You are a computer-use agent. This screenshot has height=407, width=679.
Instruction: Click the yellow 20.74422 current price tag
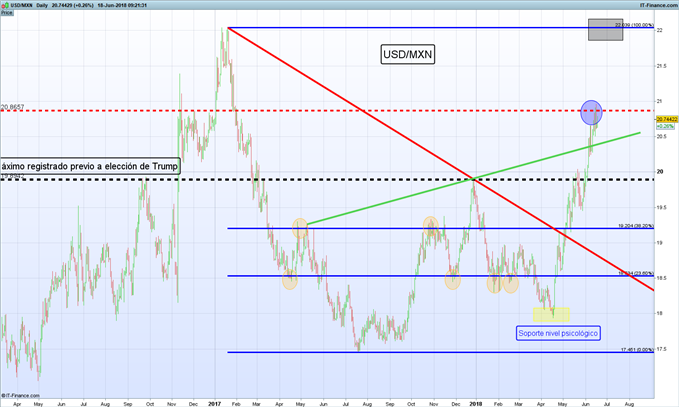(x=667, y=119)
